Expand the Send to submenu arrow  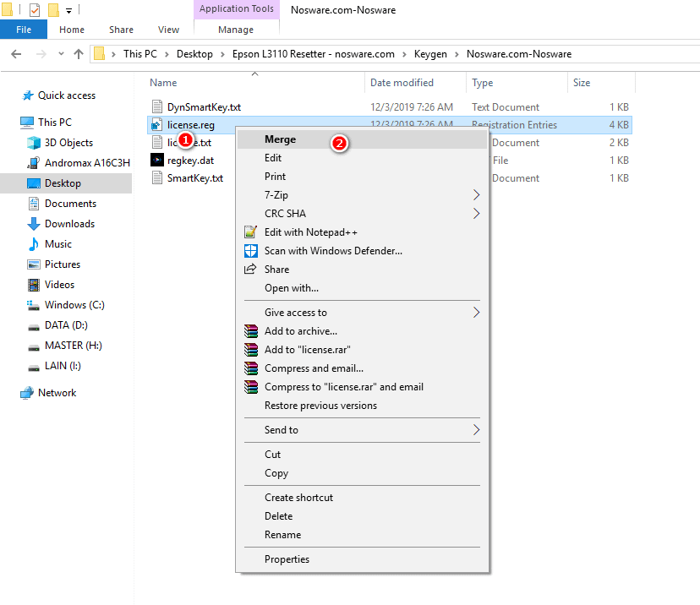tap(476, 430)
